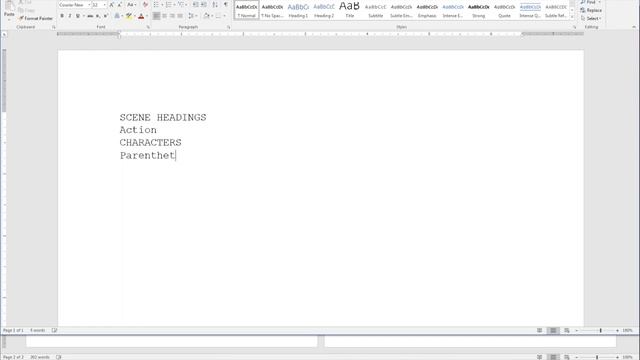
Task: Apply the Title style
Action: tap(350, 10)
